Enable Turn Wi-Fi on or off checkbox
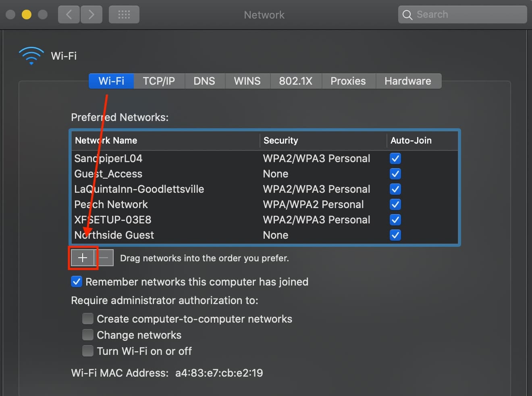Viewport: 532px width, 396px height. click(x=88, y=351)
